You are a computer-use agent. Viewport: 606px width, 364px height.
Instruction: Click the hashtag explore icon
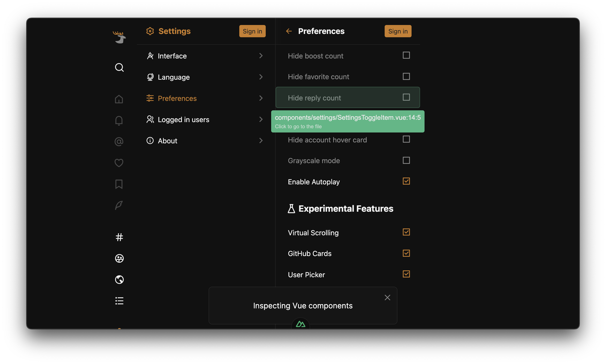pos(119,237)
